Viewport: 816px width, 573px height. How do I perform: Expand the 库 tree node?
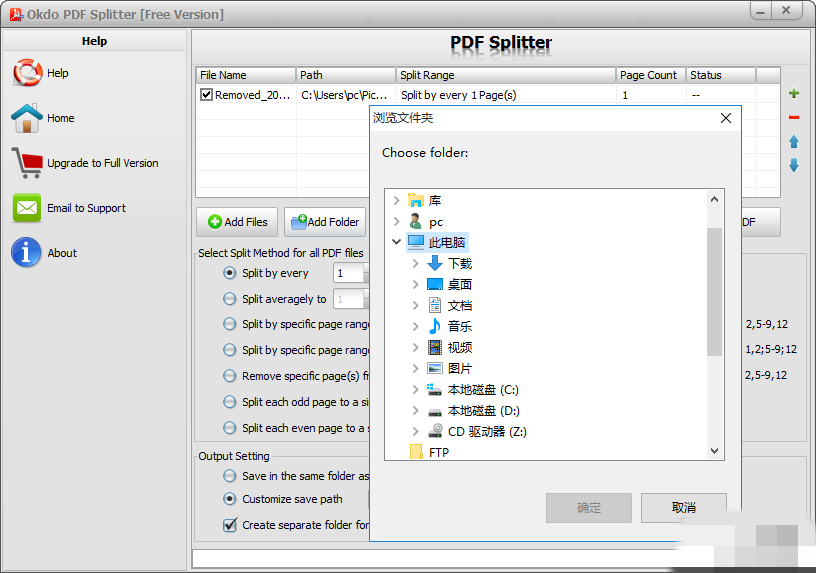point(397,200)
